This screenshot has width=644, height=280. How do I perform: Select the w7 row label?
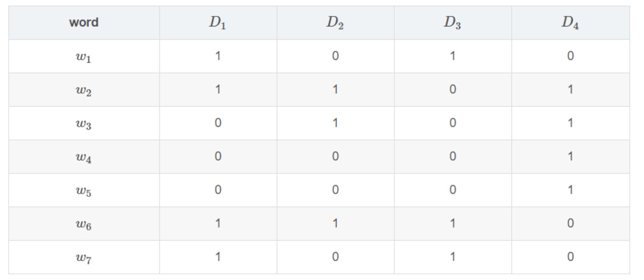pyautogui.click(x=83, y=257)
